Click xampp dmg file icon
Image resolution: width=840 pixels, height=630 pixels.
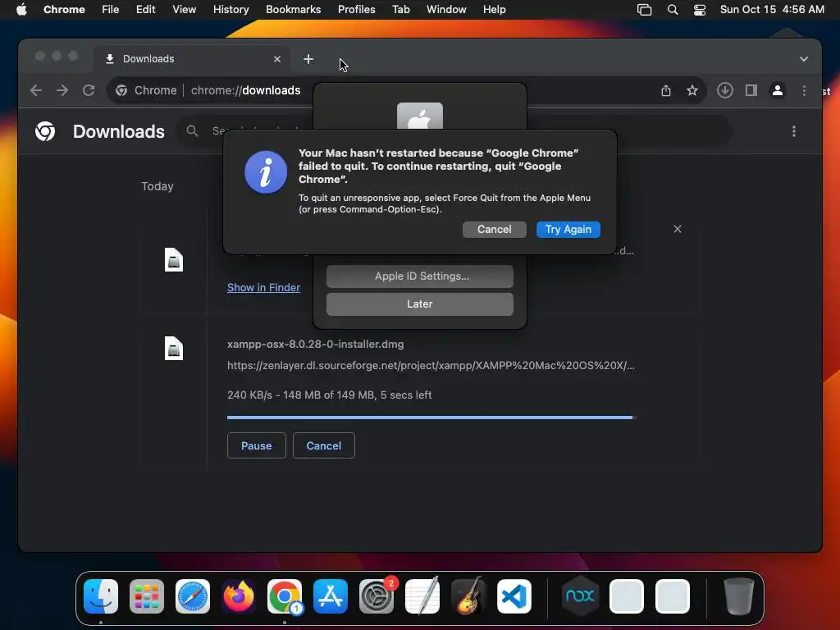pos(174,348)
